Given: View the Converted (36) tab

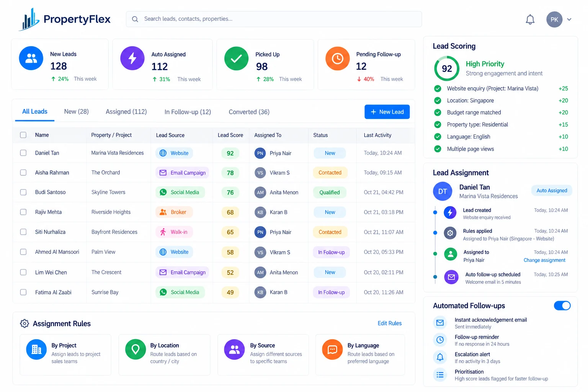Looking at the screenshot, I should 249,112.
